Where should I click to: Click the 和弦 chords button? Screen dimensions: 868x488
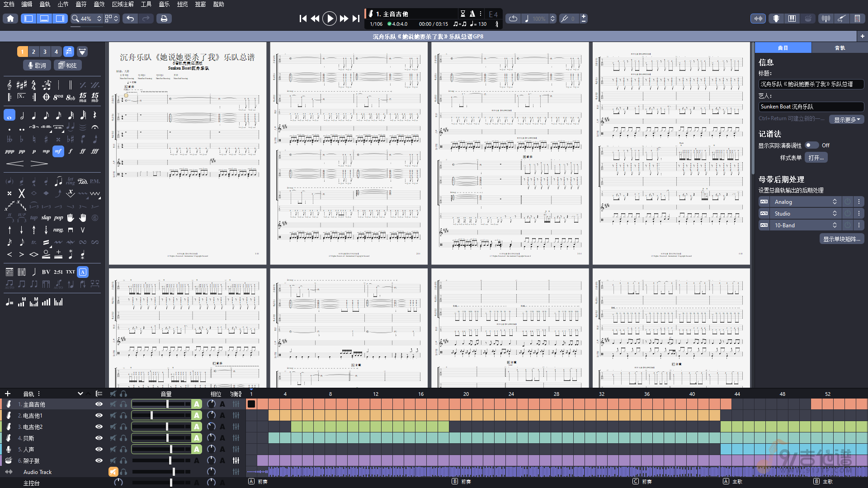pos(68,66)
